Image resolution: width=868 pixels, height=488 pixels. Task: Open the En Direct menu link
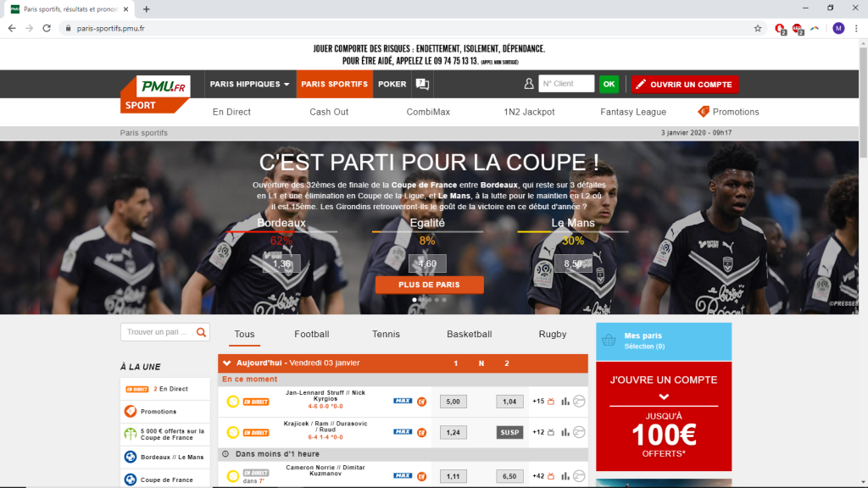pos(231,112)
